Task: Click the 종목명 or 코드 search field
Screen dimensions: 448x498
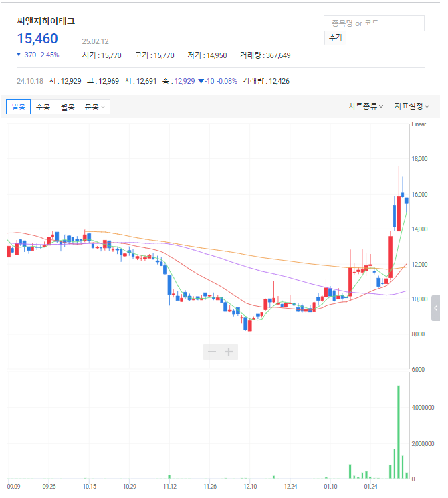Action: 374,23
